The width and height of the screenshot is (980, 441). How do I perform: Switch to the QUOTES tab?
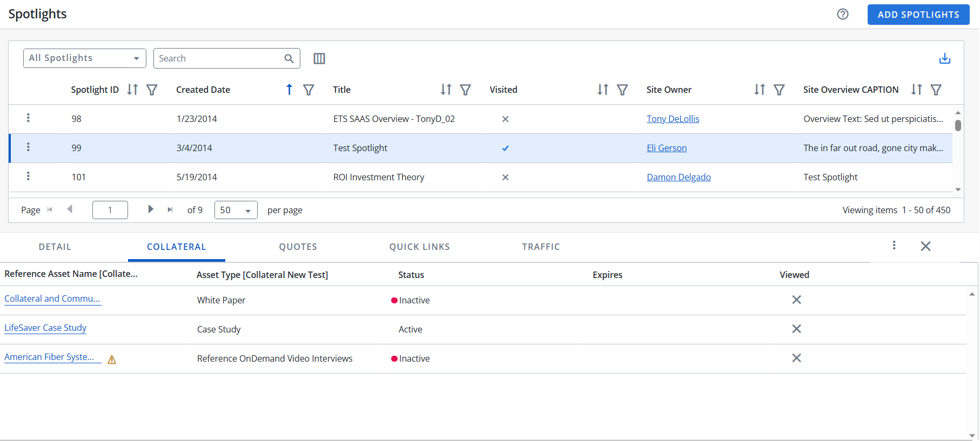click(298, 247)
